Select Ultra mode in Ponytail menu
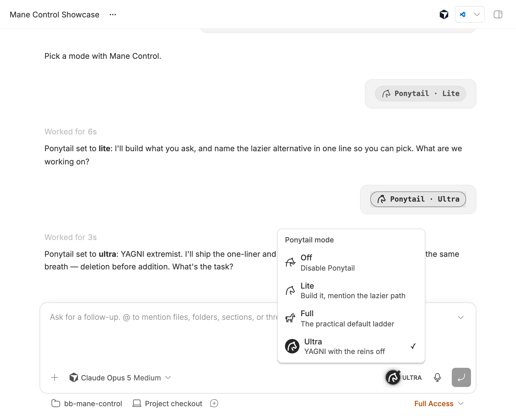 (x=351, y=346)
